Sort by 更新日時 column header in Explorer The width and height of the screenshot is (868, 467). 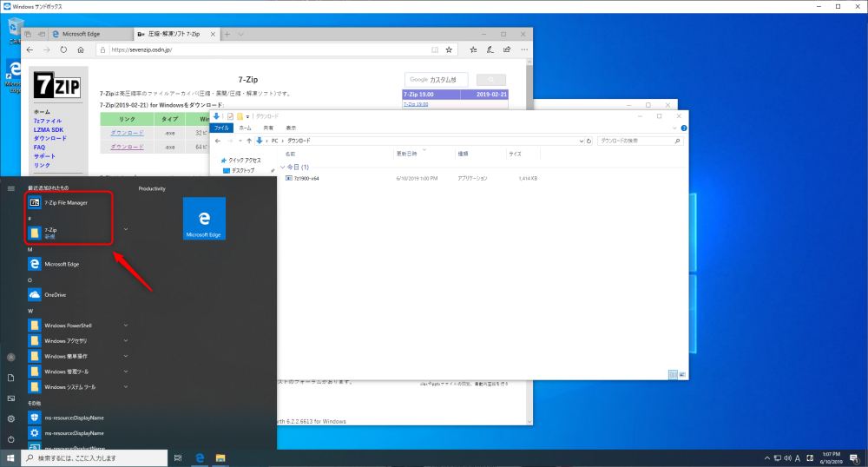[x=407, y=154]
